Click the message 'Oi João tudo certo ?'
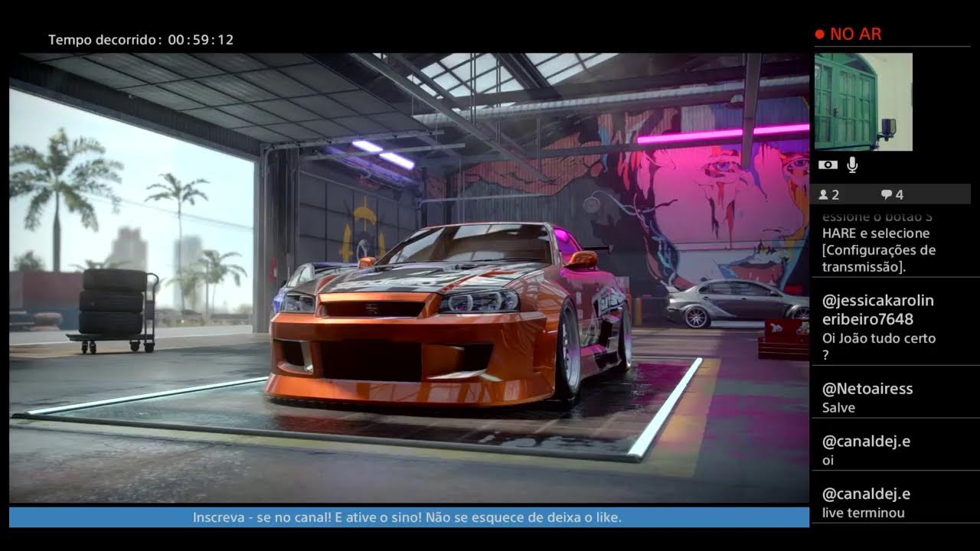Viewport: 980px width, 551px height. click(879, 346)
